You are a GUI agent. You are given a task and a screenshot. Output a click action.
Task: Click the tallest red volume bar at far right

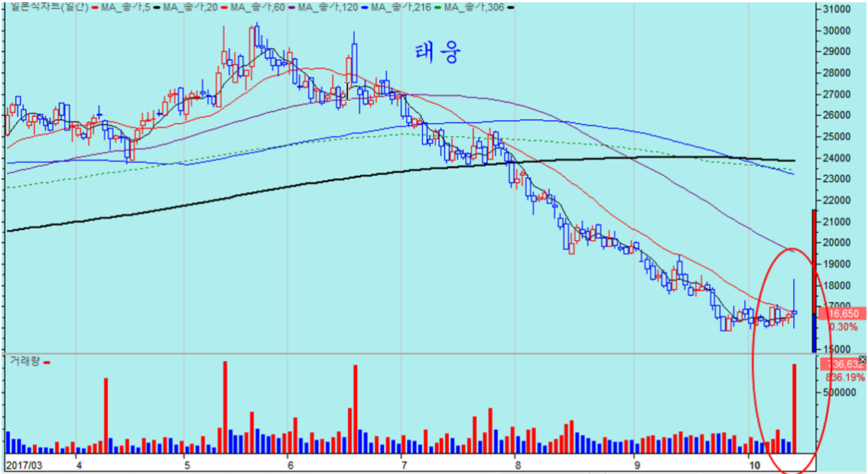(795, 409)
